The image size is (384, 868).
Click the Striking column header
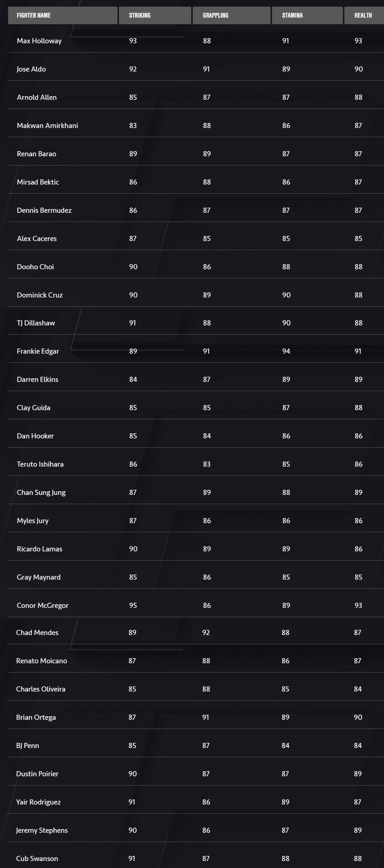[140, 15]
